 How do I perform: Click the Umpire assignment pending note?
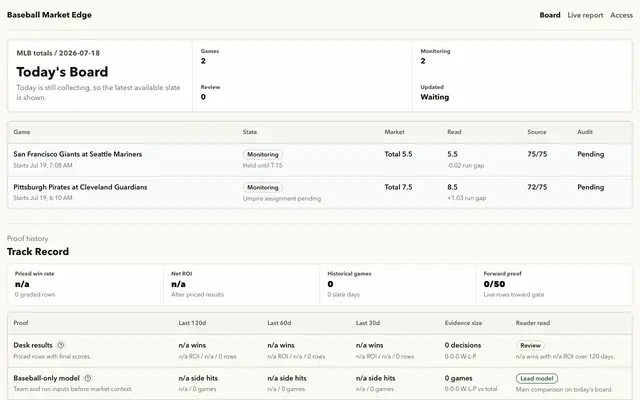pos(282,198)
